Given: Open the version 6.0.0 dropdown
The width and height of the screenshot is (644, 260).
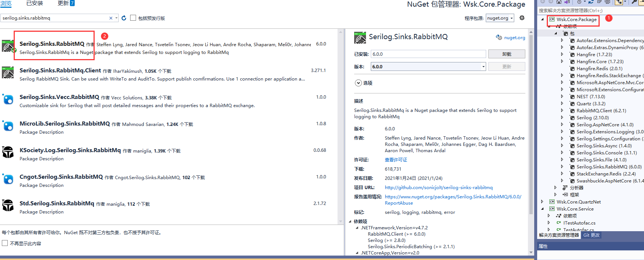Looking at the screenshot, I should point(483,66).
